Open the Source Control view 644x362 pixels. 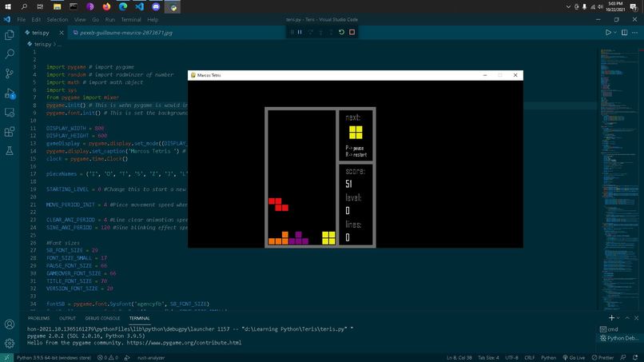click(x=10, y=74)
